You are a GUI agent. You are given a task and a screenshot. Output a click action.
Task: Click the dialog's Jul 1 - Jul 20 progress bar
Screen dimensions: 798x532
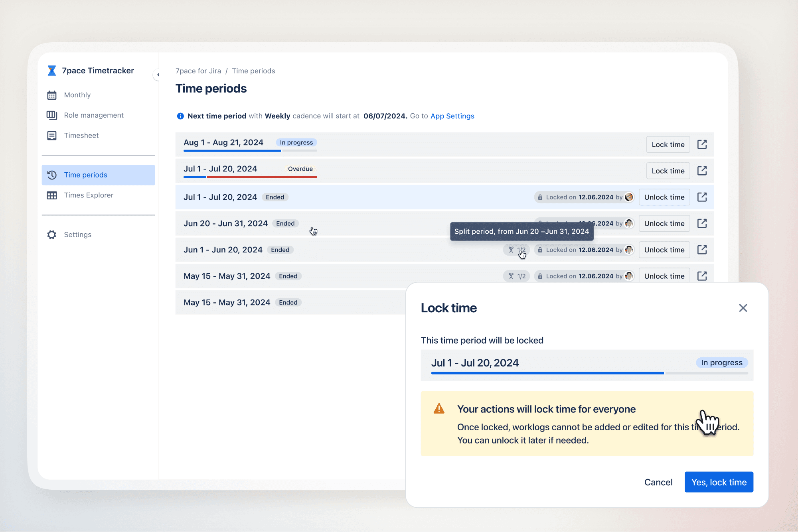(x=589, y=373)
